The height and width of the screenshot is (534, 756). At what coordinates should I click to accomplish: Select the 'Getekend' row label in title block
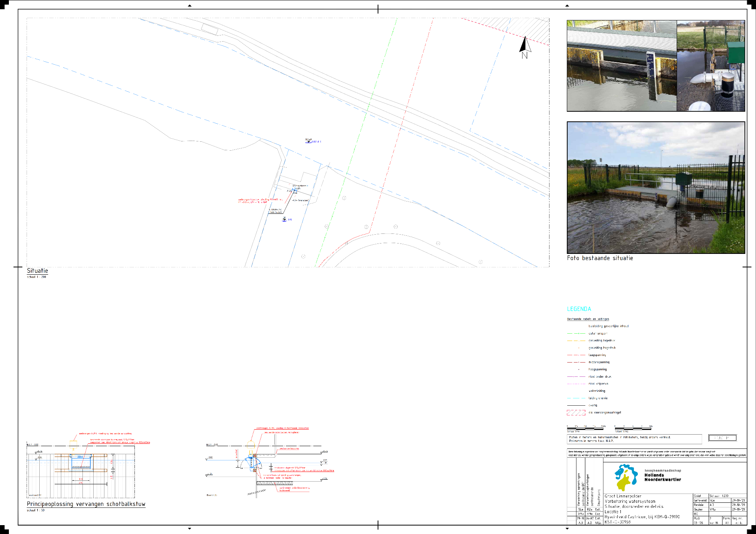click(x=700, y=500)
